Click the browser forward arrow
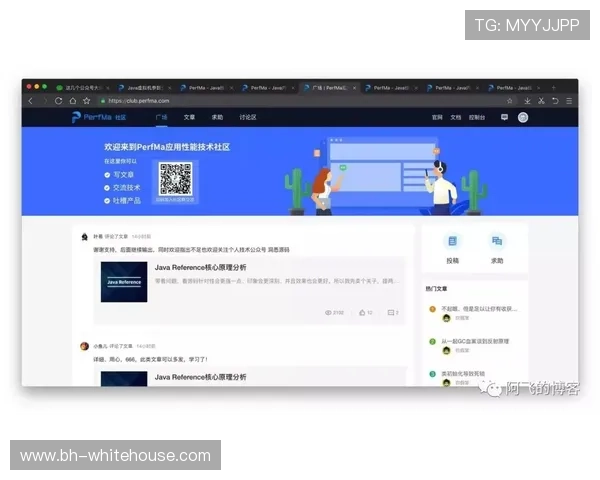 [45, 101]
